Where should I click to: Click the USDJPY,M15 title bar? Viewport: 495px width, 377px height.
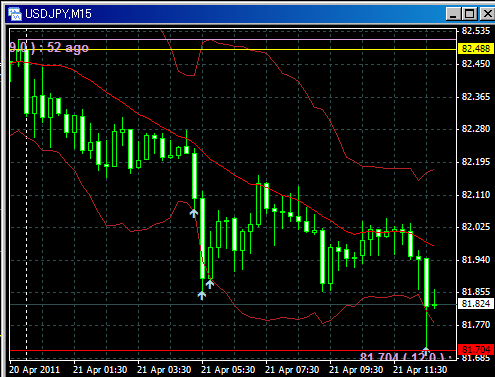[x=233, y=14]
